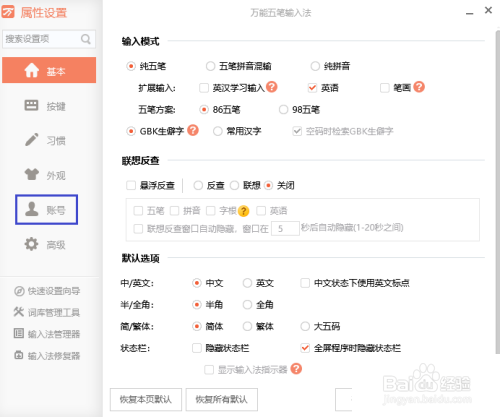The width and height of the screenshot is (500, 417).
Task: Switch to the 账号 tab
Action: [46, 210]
